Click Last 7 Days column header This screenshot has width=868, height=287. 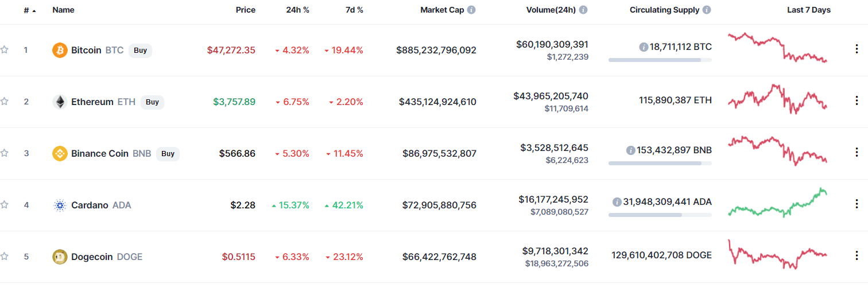coord(809,10)
